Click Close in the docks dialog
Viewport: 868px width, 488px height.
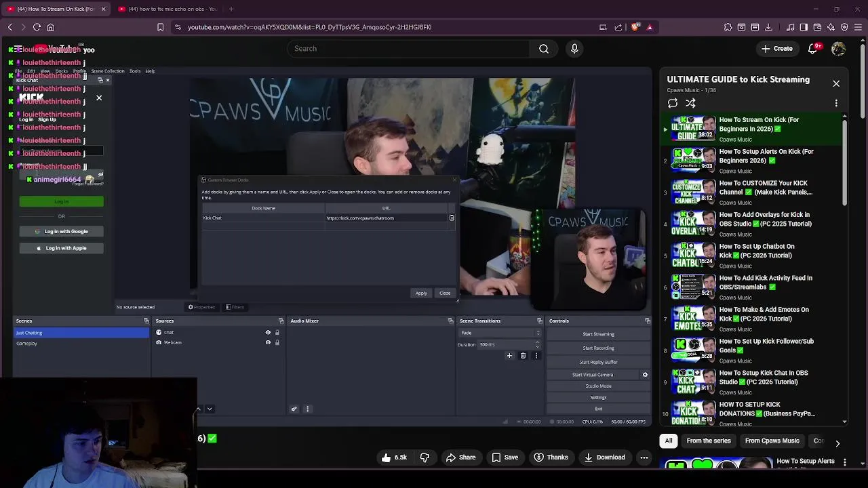tap(445, 293)
